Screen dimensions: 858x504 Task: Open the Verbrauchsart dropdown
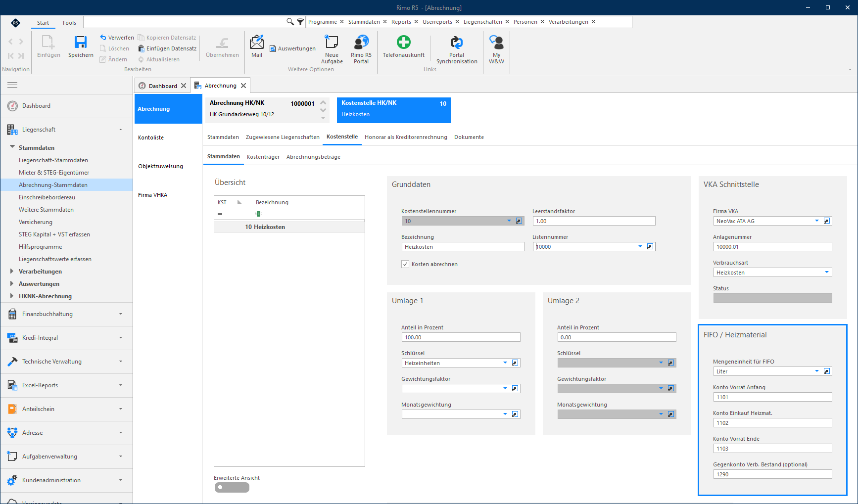click(x=827, y=273)
